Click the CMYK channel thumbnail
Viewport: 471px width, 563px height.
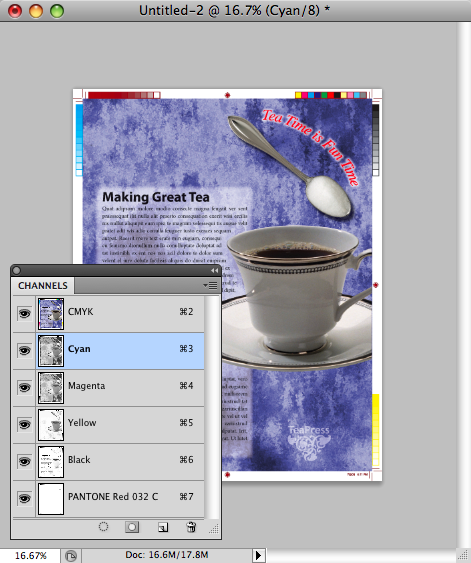coord(51,314)
